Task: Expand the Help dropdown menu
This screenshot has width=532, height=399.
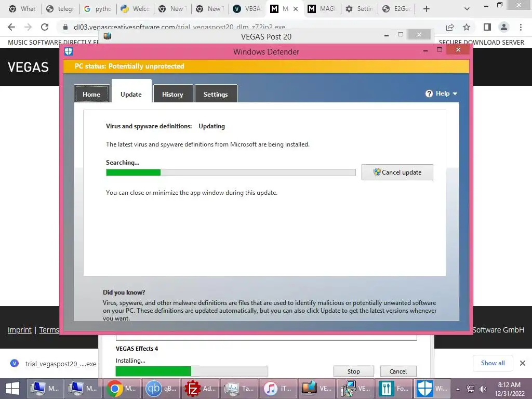Action: 441,94
